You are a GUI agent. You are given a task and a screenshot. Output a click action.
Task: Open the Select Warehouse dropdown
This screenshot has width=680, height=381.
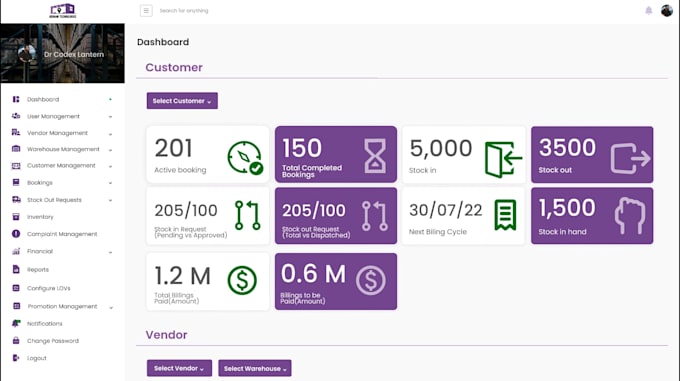255,368
